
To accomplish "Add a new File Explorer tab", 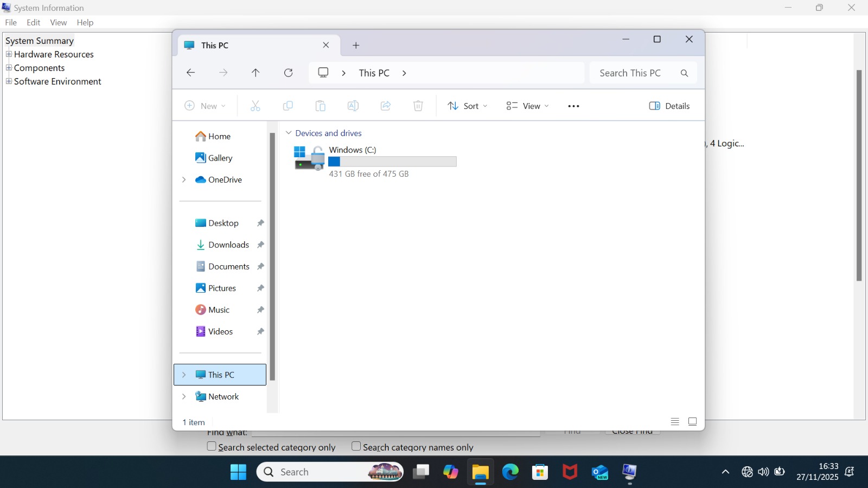I will [356, 46].
